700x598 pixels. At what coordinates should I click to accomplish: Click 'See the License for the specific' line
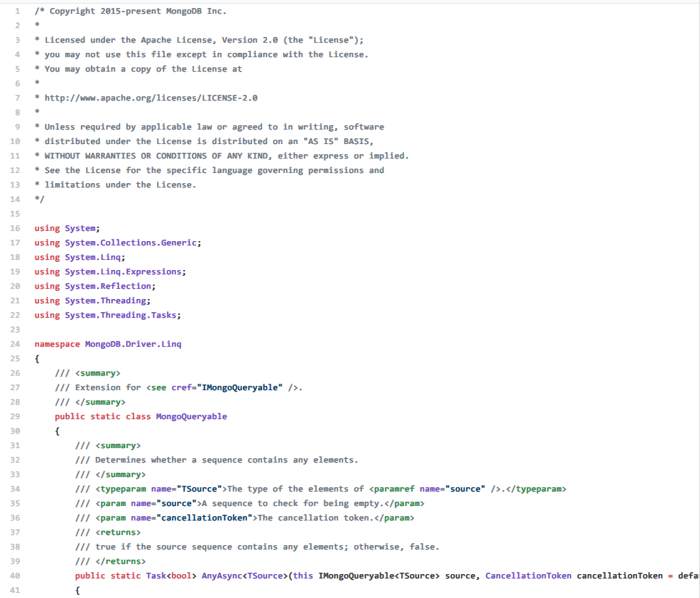pos(209,170)
